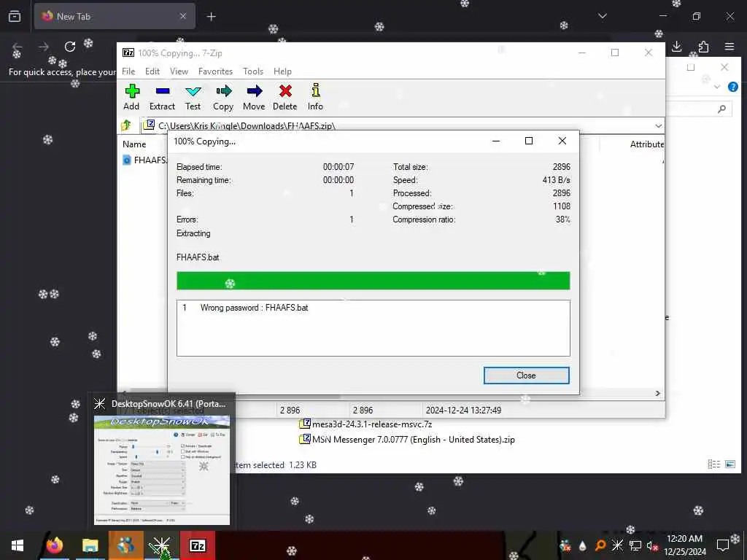The width and height of the screenshot is (747, 560).
Task: Expand the 7-Zip address path dropdown
Action: coord(659,125)
